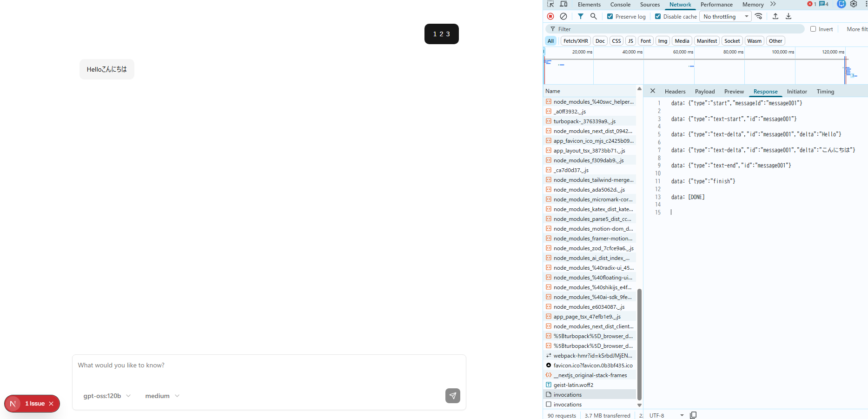868x419 pixels.
Task: Show the blue issues count badge
Action: 824,4
